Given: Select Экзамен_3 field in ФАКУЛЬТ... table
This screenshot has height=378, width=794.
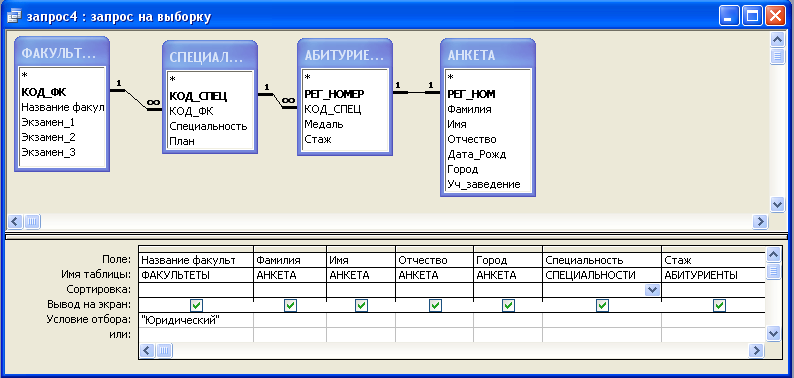Looking at the screenshot, I should coord(49,152).
